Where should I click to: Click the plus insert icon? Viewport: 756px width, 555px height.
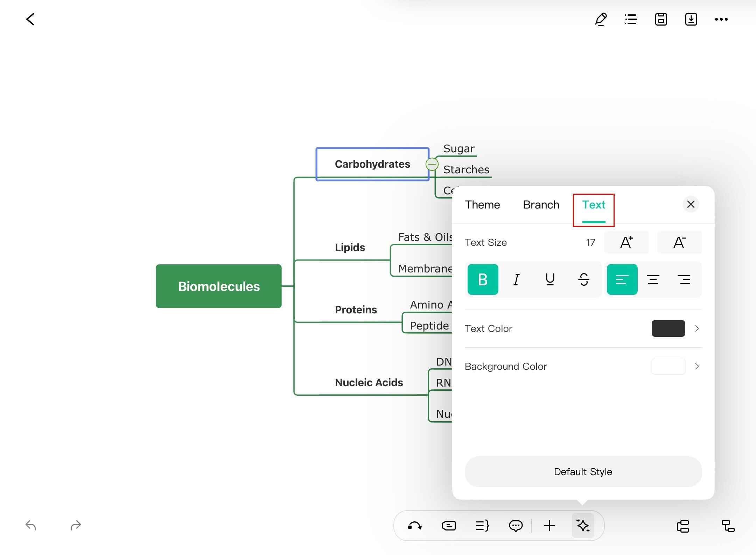(x=549, y=526)
